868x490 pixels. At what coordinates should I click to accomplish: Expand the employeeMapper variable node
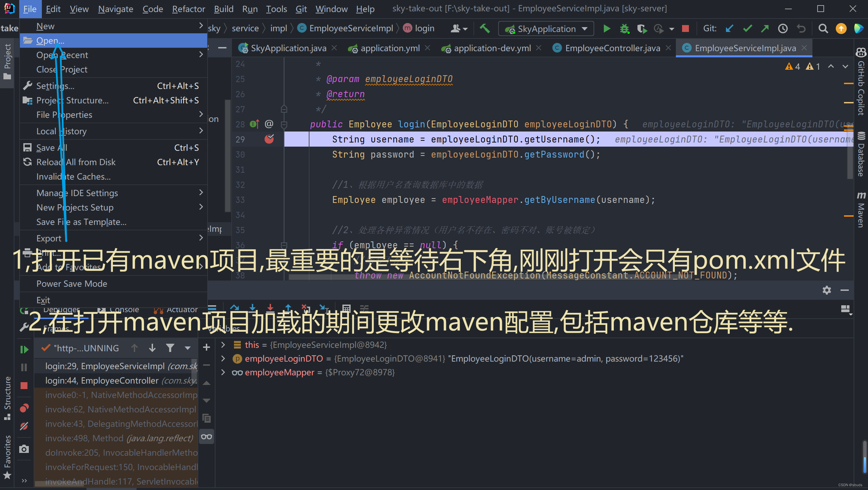[x=223, y=372]
